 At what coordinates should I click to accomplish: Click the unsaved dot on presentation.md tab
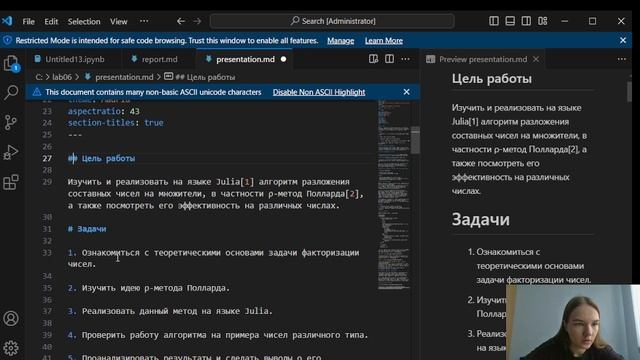(x=283, y=60)
